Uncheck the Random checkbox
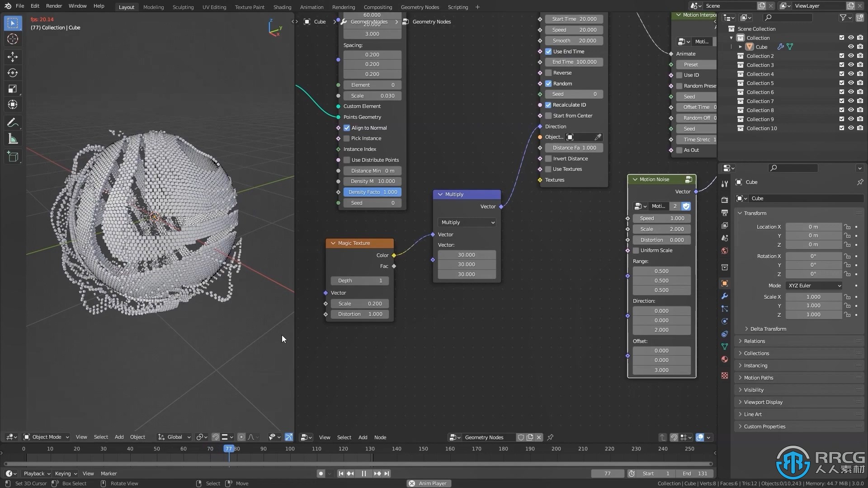This screenshot has height=488, width=868. (548, 84)
